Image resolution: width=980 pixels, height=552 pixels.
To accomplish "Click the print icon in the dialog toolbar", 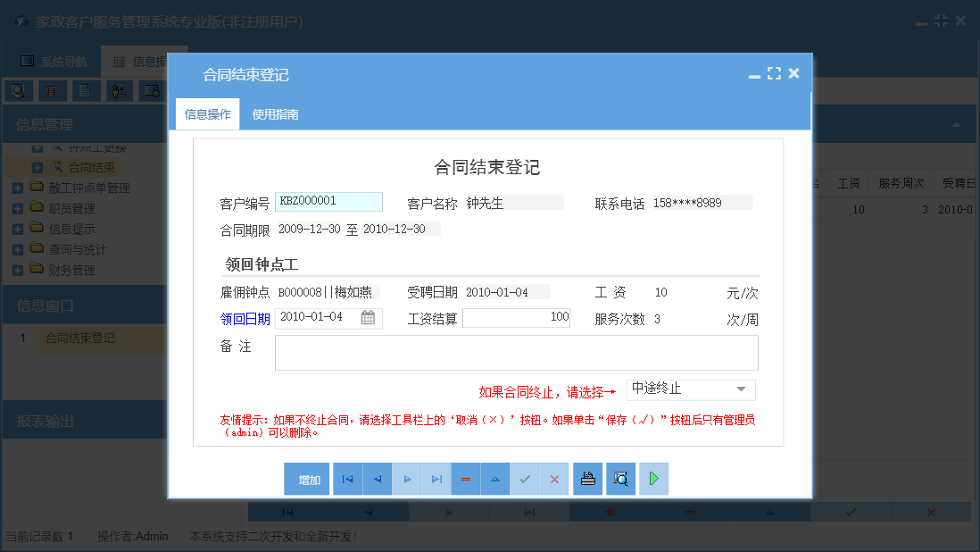I will 587,479.
